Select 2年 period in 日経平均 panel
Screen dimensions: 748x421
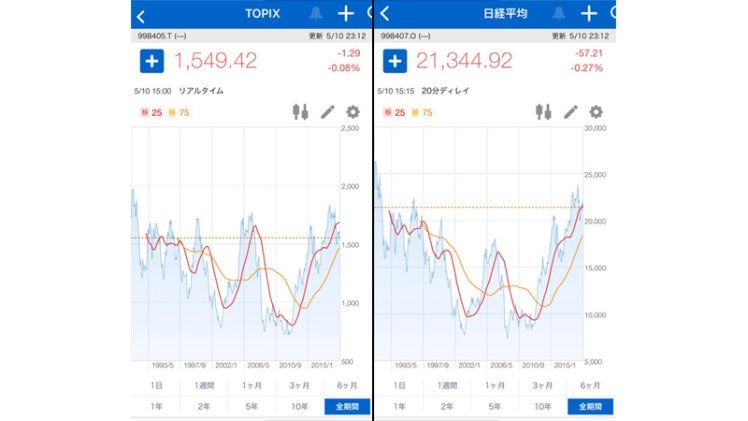447,406
